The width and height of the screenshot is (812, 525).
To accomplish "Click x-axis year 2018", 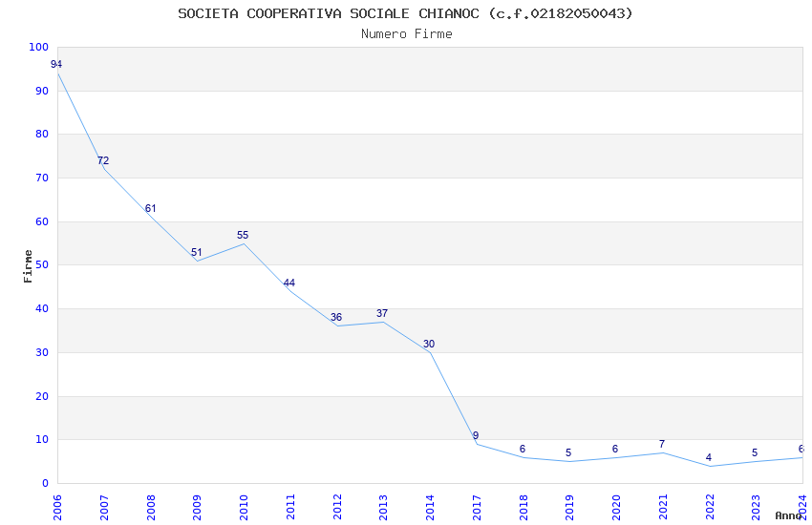I will pyautogui.click(x=524, y=508).
